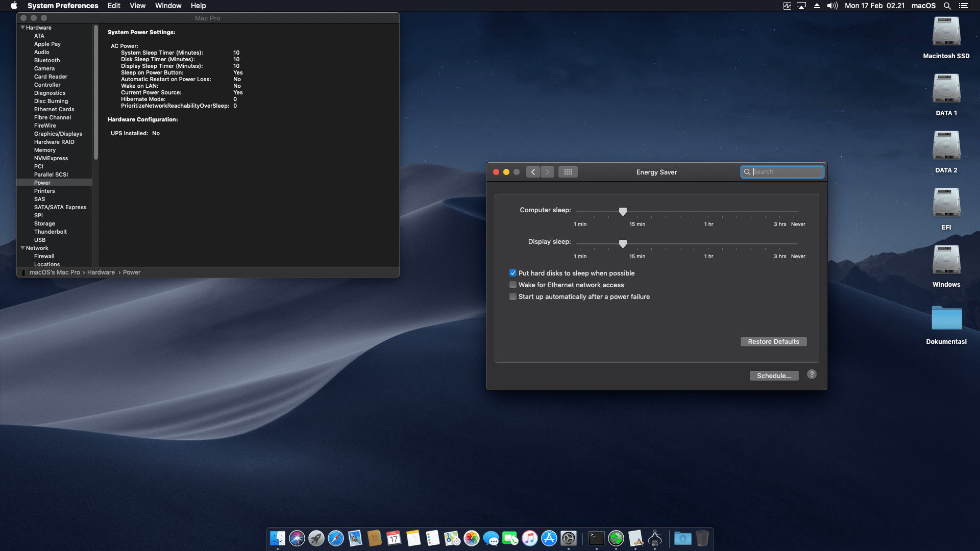Select the Windows drive on the desktop
980x551 pixels.
click(x=946, y=260)
